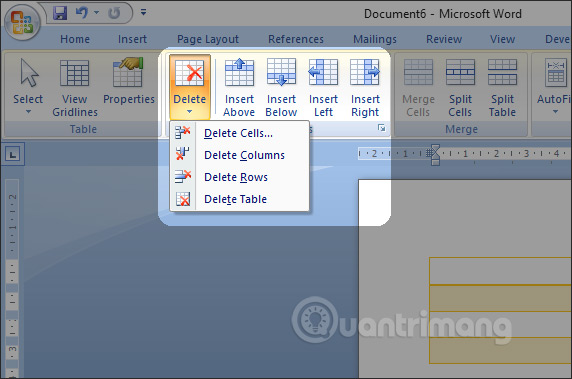
Task: Click inside the first table row
Action: [x=500, y=271]
